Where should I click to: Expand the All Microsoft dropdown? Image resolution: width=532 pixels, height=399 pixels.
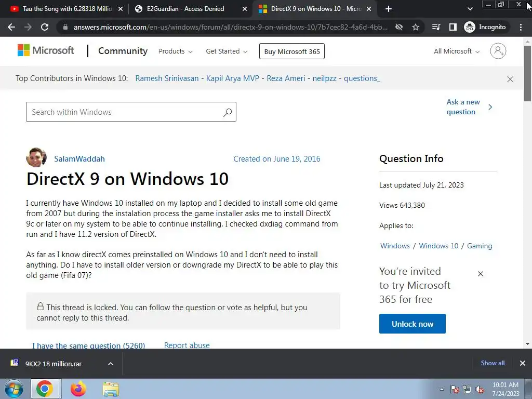457,51
